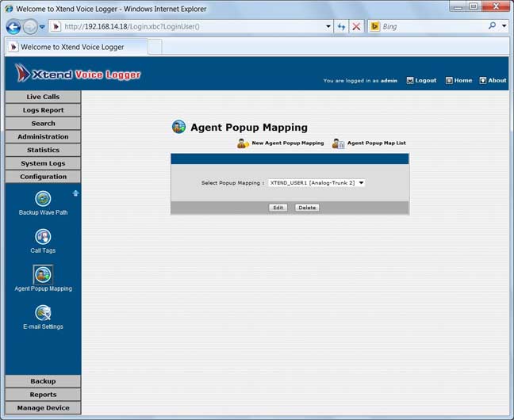The height and width of the screenshot is (420, 514).
Task: Click the Bing search magnifier icon
Action: 492,25
